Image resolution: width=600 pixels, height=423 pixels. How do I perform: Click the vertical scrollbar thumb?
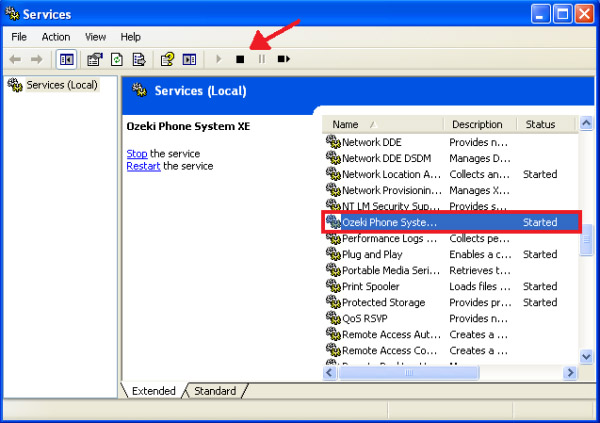click(x=586, y=240)
